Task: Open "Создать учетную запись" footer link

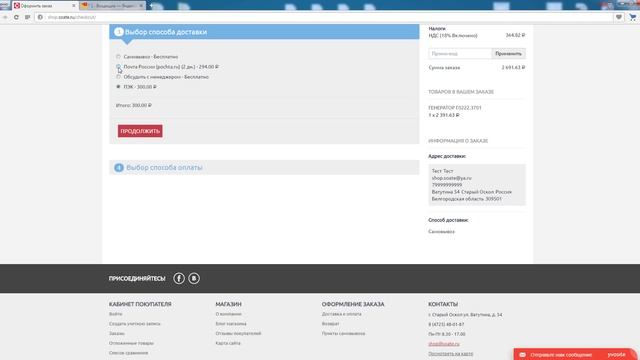Action: [x=135, y=324]
